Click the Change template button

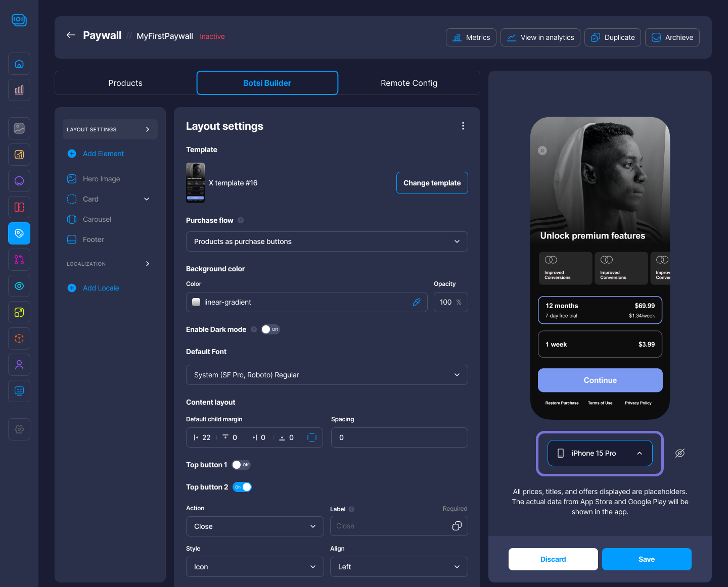pos(432,183)
